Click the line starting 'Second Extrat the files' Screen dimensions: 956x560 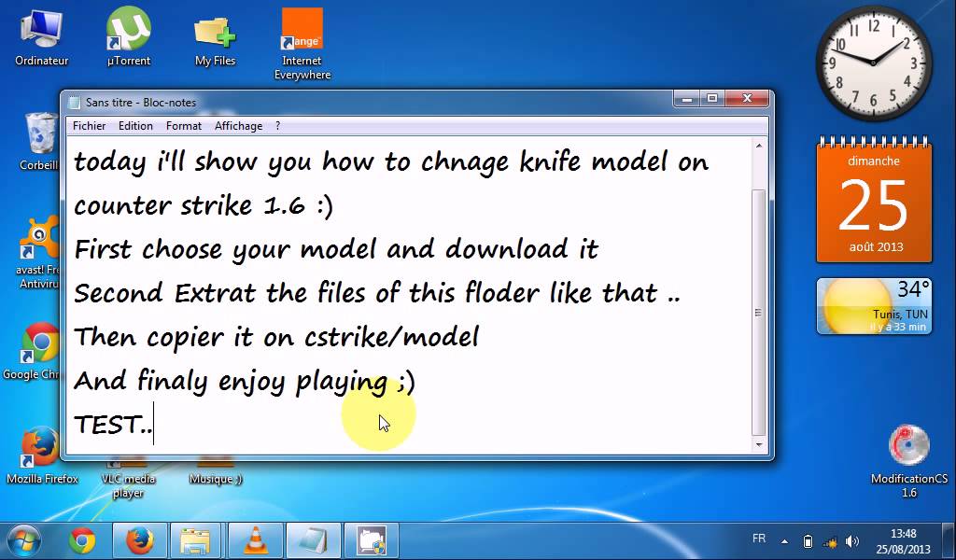click(376, 293)
